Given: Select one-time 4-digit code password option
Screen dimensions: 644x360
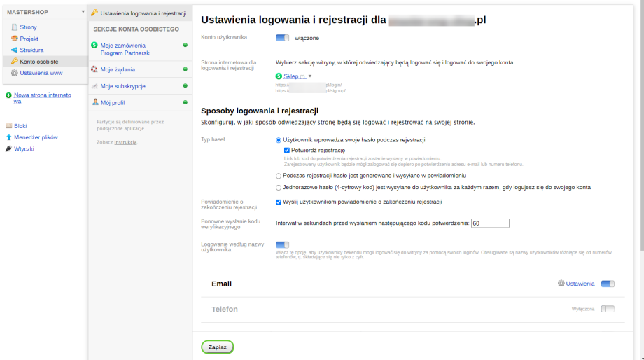Looking at the screenshot, I should click(x=279, y=188).
